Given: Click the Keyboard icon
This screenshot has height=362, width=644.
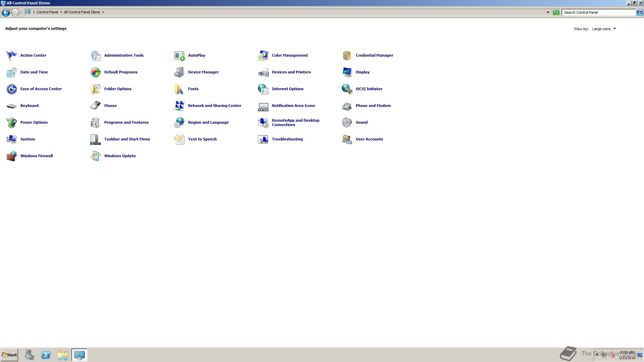Looking at the screenshot, I should pyautogui.click(x=12, y=106).
